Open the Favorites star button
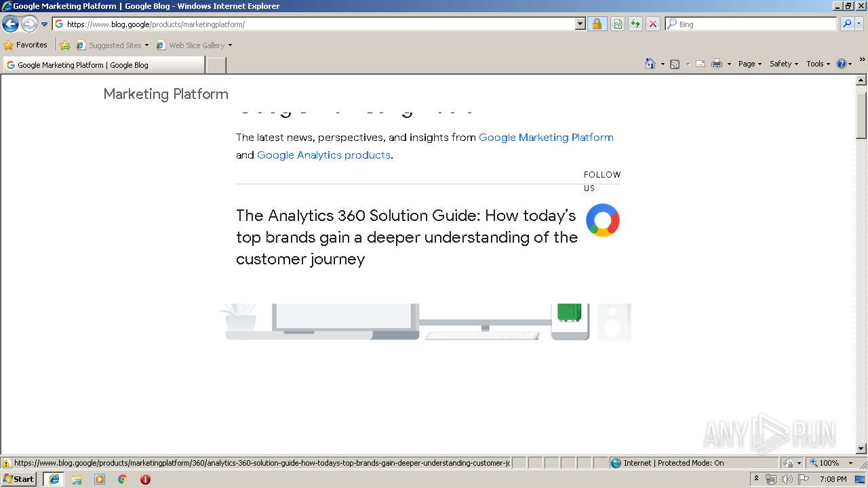The image size is (868, 488). click(25, 45)
